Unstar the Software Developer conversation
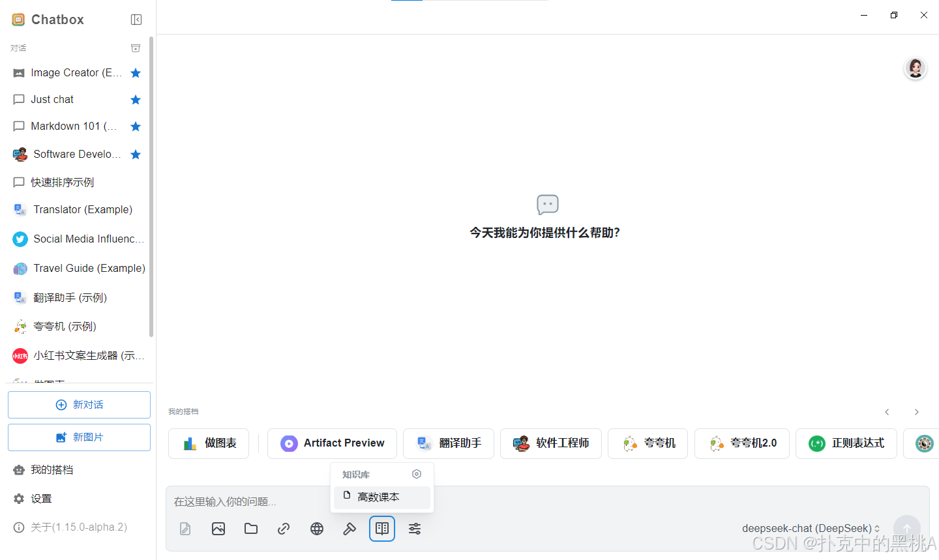 pos(136,155)
